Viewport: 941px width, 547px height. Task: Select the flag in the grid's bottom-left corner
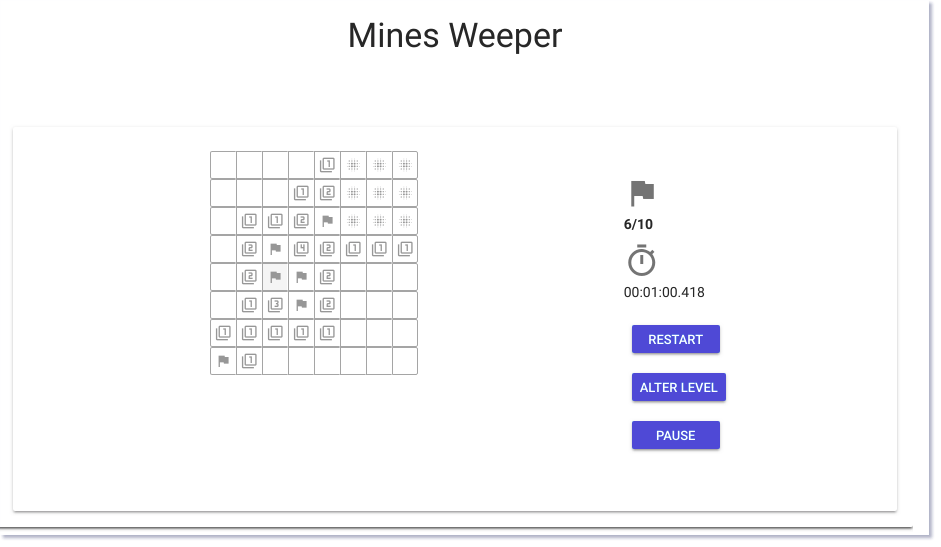[x=223, y=361]
